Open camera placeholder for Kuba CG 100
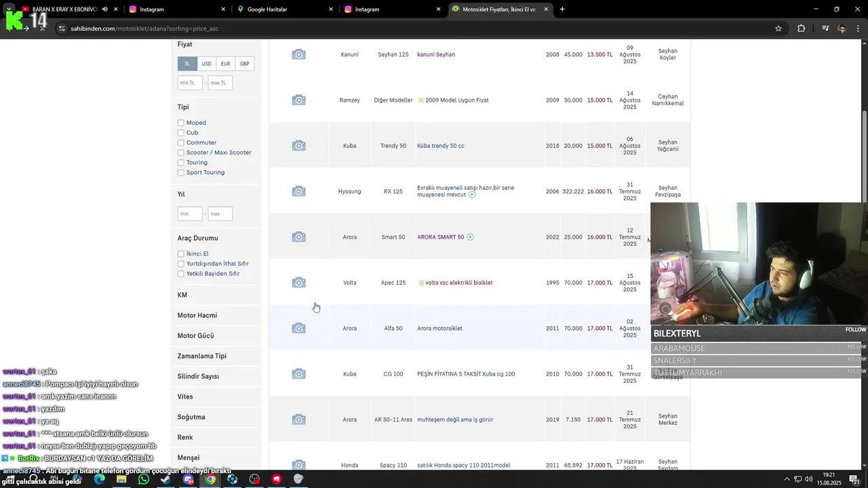The image size is (868, 488). tap(298, 374)
